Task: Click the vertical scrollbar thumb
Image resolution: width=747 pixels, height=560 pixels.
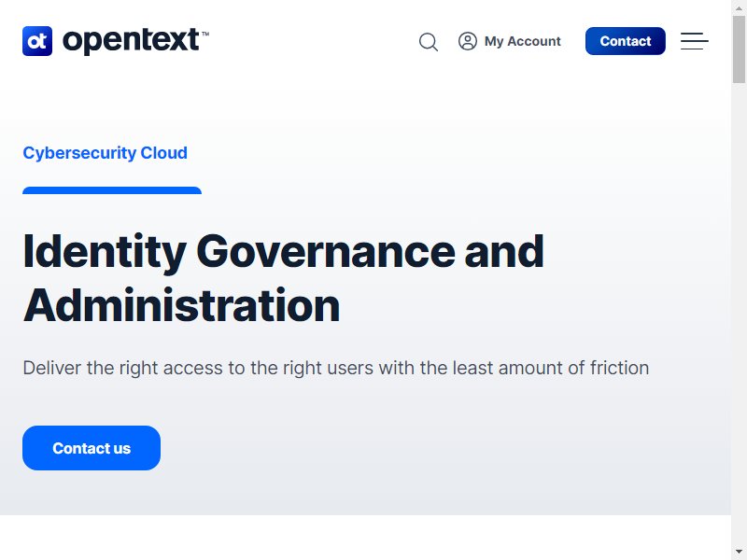Action: (739, 49)
